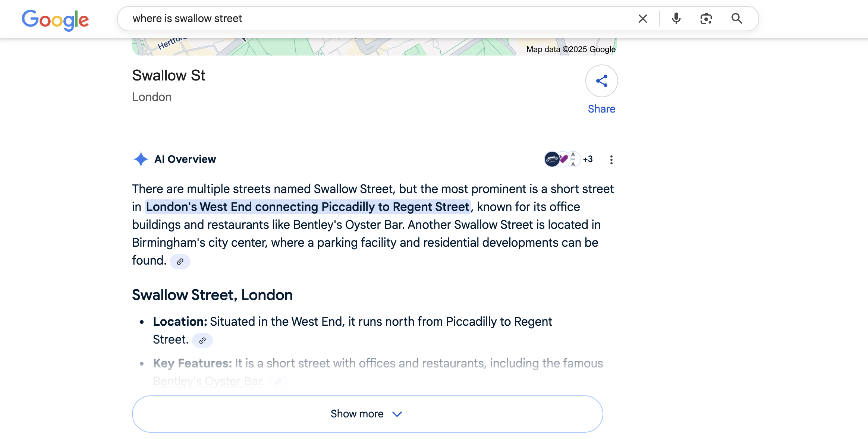The width and height of the screenshot is (868, 439).
Task: Click the map preview strip
Action: pos(336,47)
